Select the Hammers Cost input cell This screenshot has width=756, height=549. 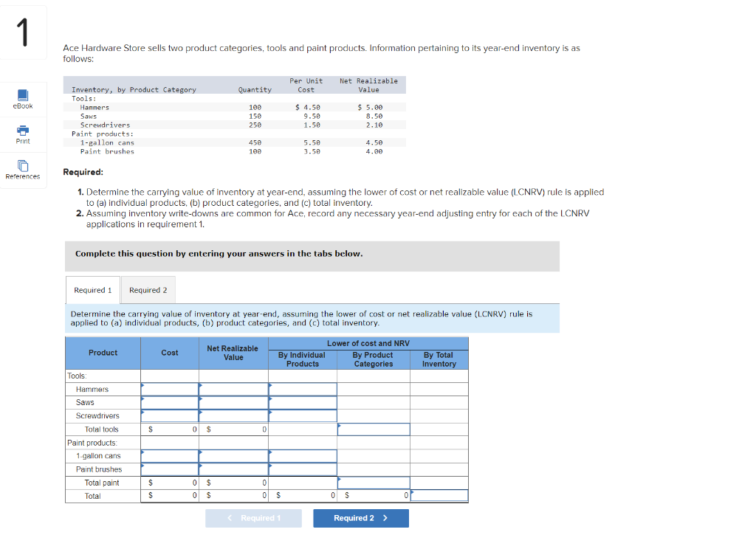[x=170, y=389]
